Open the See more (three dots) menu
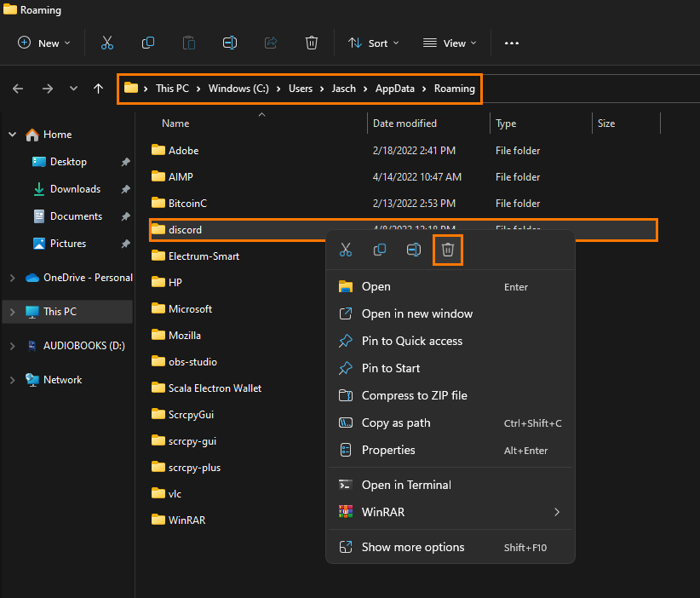Viewport: 700px width, 598px height. pos(512,43)
